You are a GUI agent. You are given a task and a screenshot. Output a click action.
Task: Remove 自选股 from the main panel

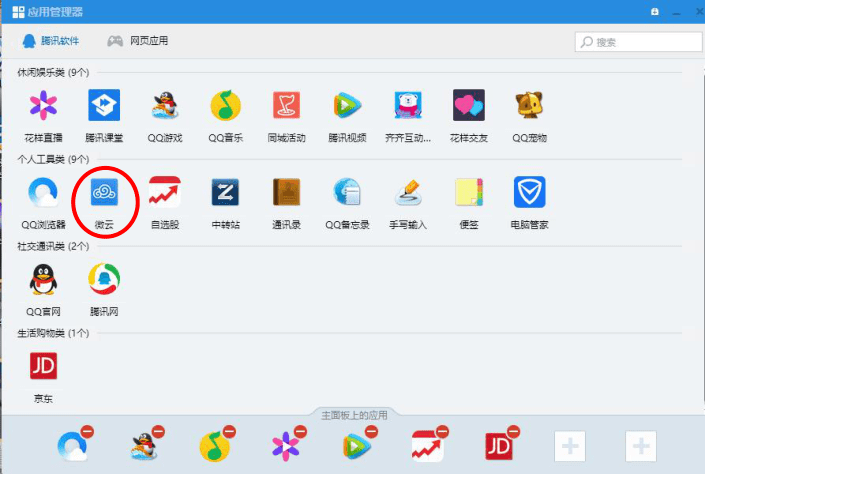point(443,432)
